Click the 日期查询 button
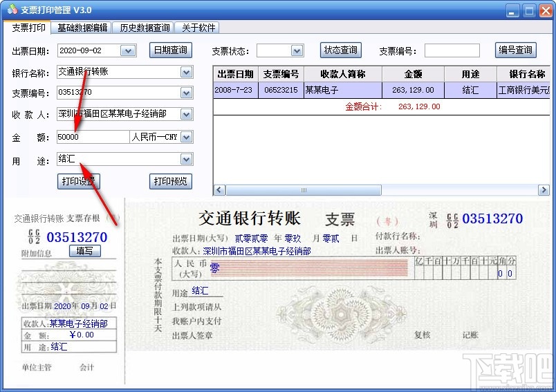Viewport: 556px width, 392px height. pos(171,50)
